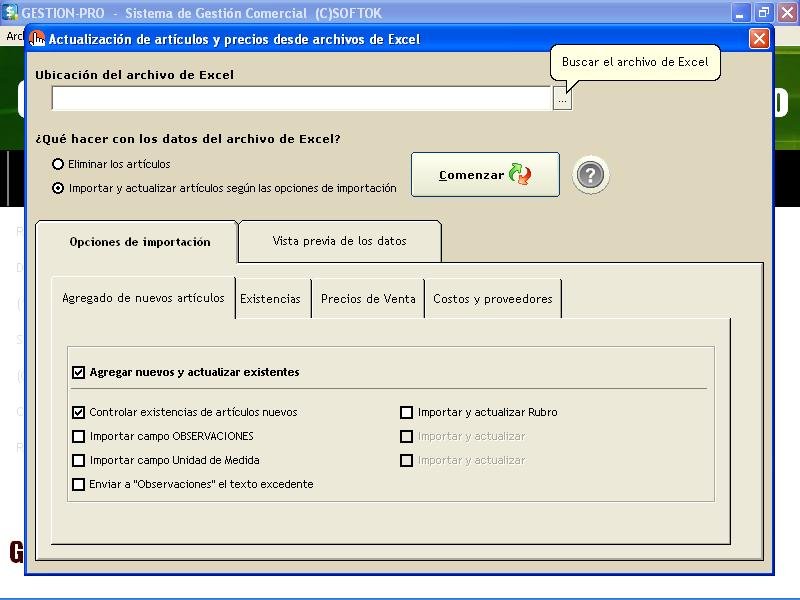Toggle Controlar existencias de artículos nuevos
Screen dimensions: 800x600
coord(79,412)
